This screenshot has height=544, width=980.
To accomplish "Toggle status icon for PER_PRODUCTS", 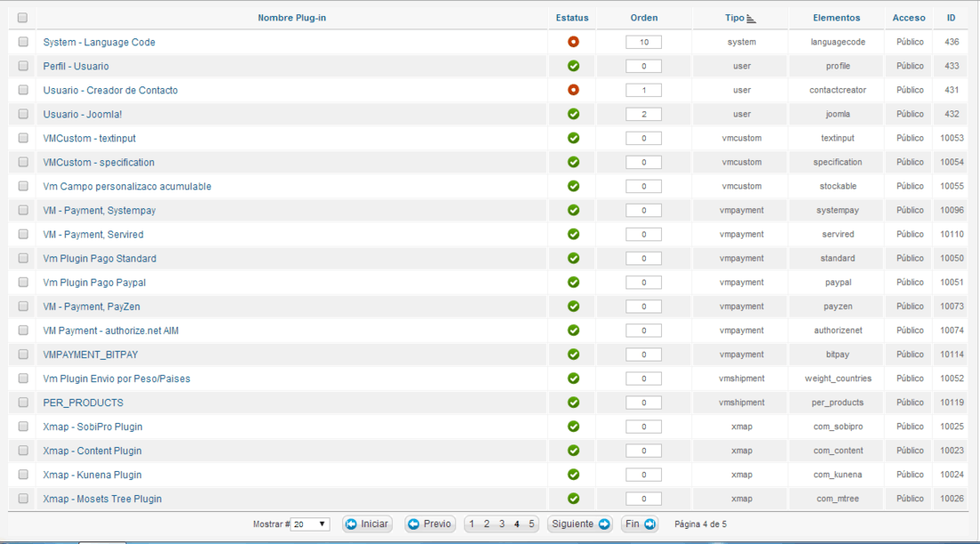I will click(x=573, y=402).
